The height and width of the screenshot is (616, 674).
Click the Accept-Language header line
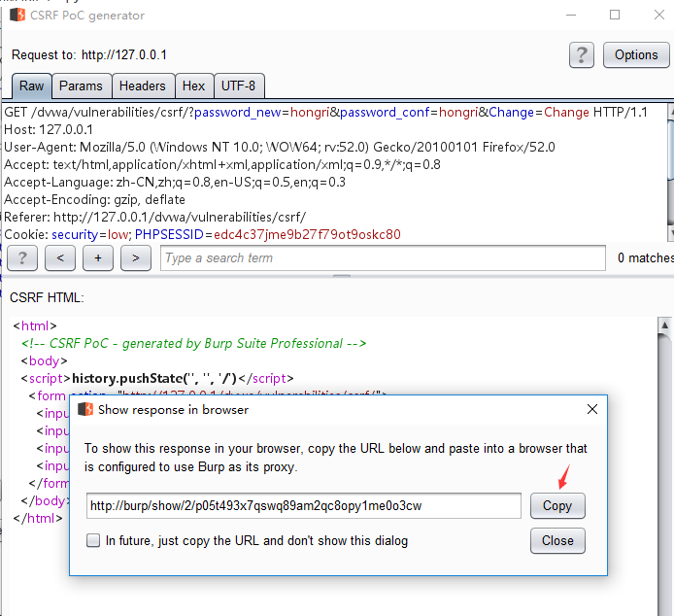point(175,183)
